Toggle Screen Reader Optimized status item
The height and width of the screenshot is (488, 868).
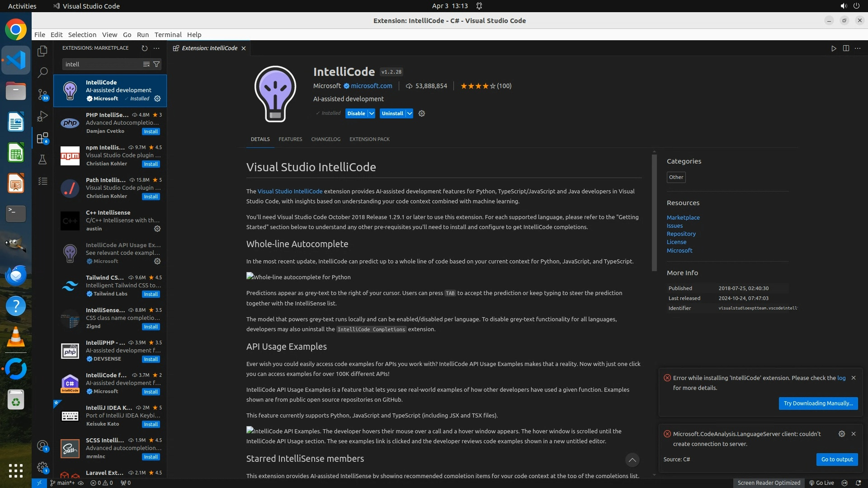[x=769, y=483]
